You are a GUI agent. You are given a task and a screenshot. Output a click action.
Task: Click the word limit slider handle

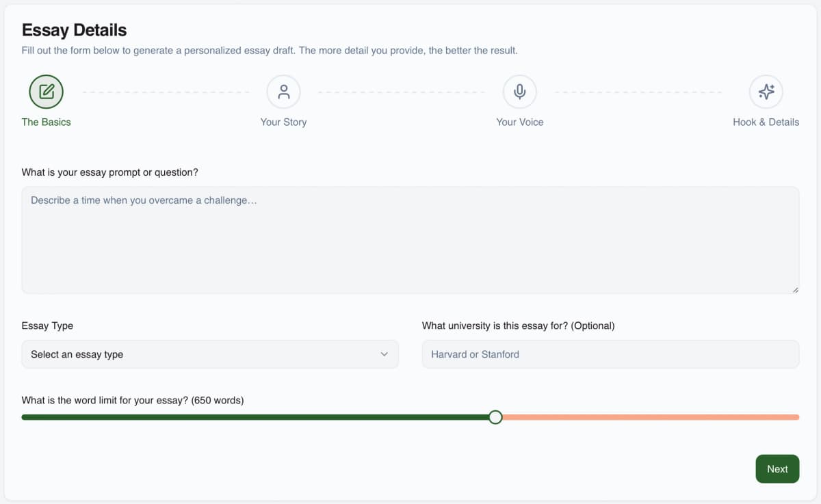[496, 417]
